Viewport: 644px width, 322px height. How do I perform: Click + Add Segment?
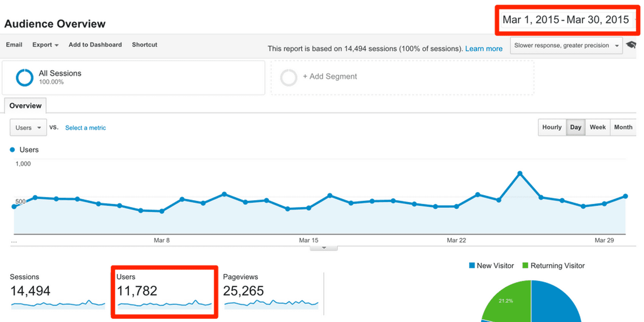point(330,76)
